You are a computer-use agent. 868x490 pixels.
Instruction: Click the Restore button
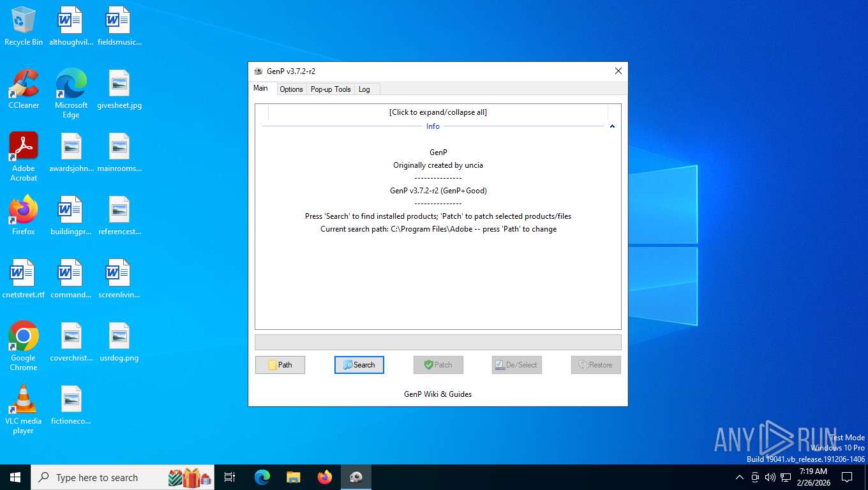point(596,365)
